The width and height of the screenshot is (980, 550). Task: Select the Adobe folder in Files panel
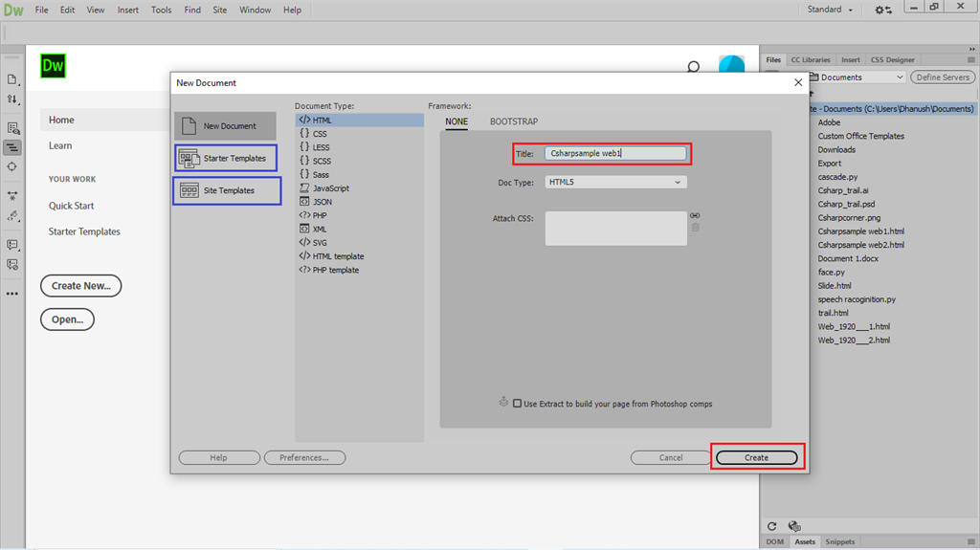coord(829,122)
